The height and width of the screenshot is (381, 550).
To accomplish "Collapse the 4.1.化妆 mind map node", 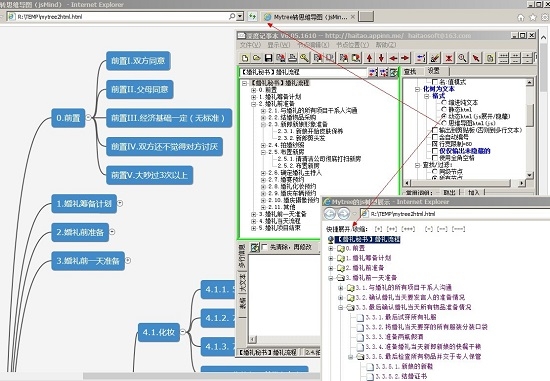I will coord(183,332).
